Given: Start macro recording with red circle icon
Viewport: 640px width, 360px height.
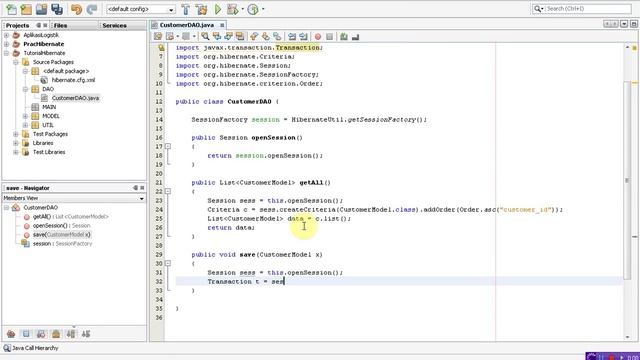Looking at the screenshot, I should [318, 37].
